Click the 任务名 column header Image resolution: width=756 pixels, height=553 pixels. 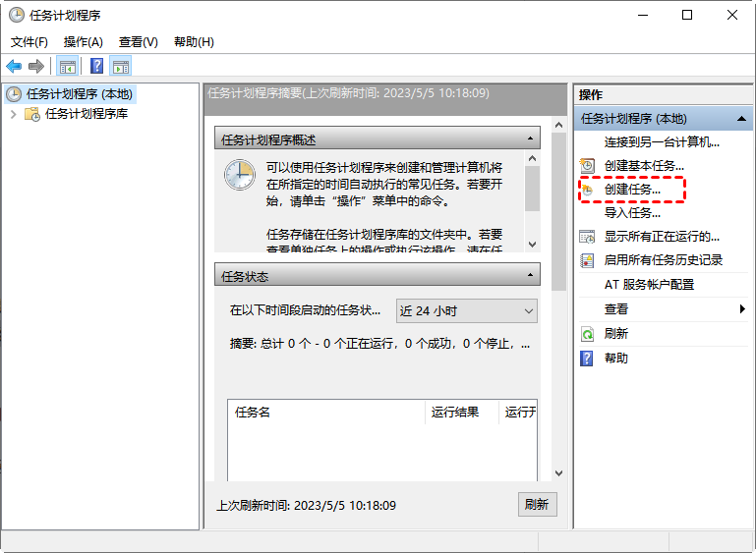(x=327, y=413)
